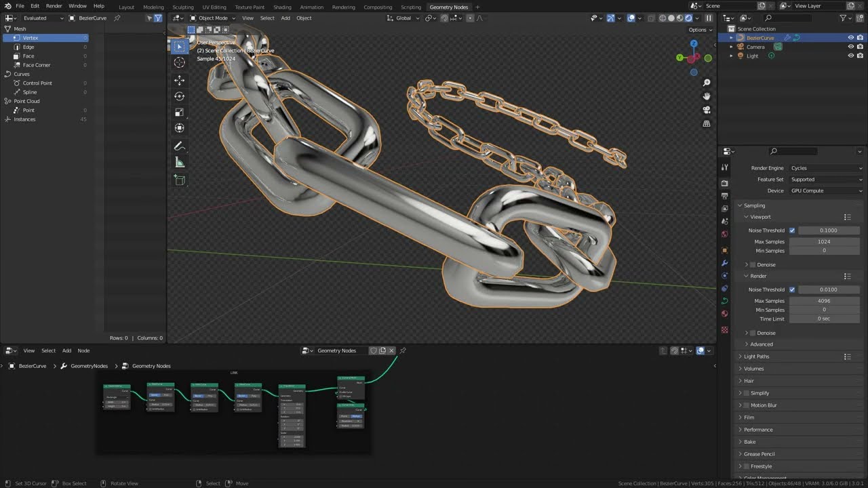Disable Render Noise Threshold checkbox

tap(792, 289)
